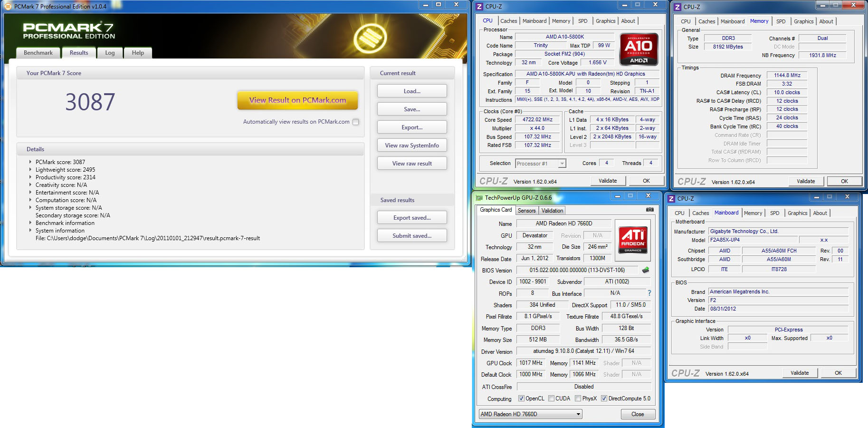Click the Load... button
Viewport: 868px width, 428px height.
pyautogui.click(x=412, y=91)
